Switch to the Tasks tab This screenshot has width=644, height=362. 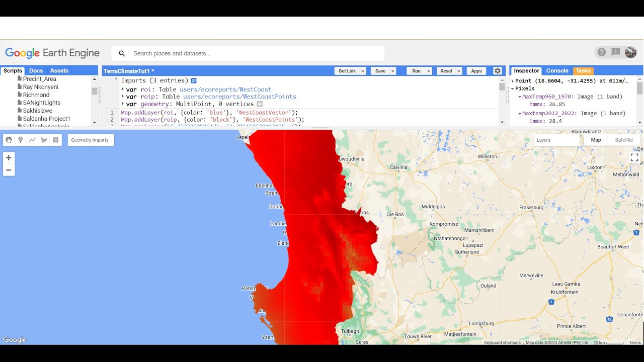click(x=583, y=71)
